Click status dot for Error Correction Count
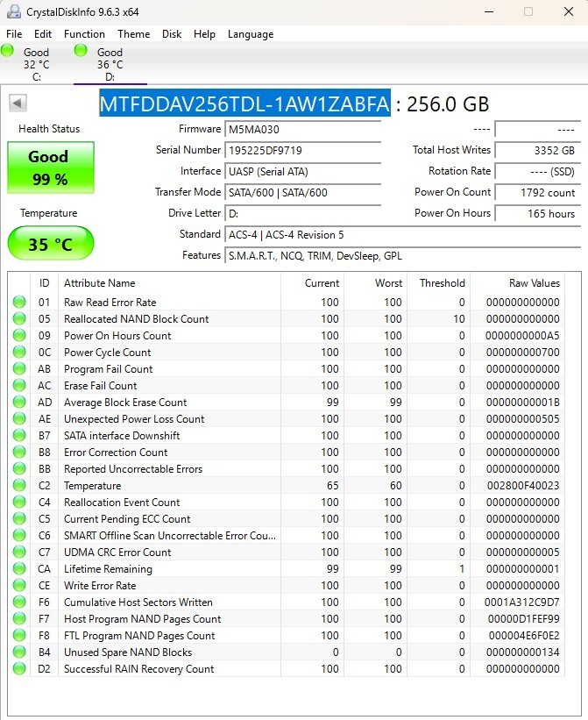Screen dimensions: 588x720 [x=19, y=453]
